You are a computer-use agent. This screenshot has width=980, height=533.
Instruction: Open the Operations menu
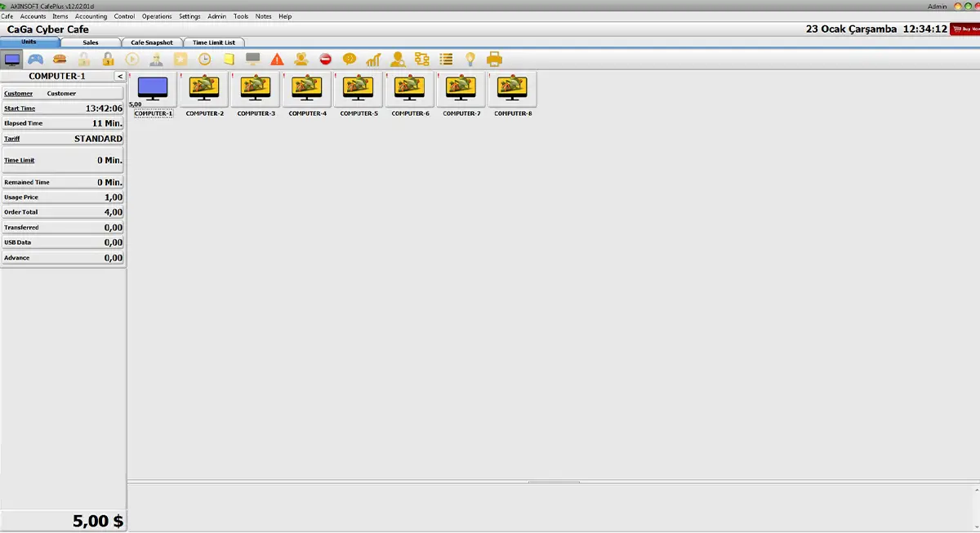point(157,16)
